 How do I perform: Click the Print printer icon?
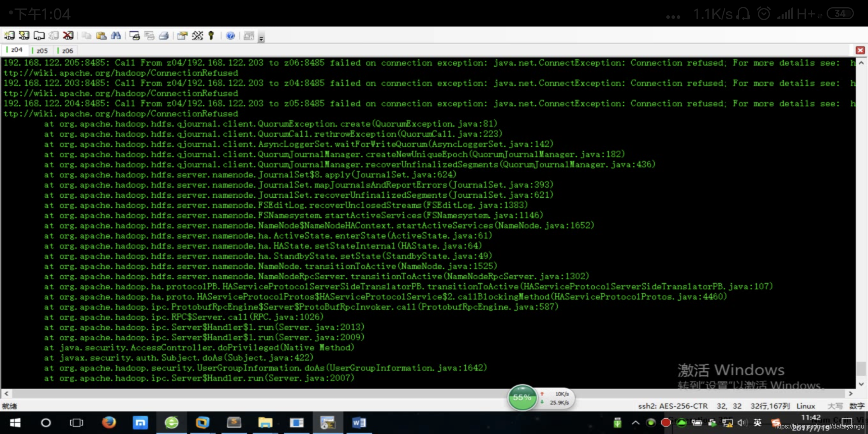click(x=164, y=36)
